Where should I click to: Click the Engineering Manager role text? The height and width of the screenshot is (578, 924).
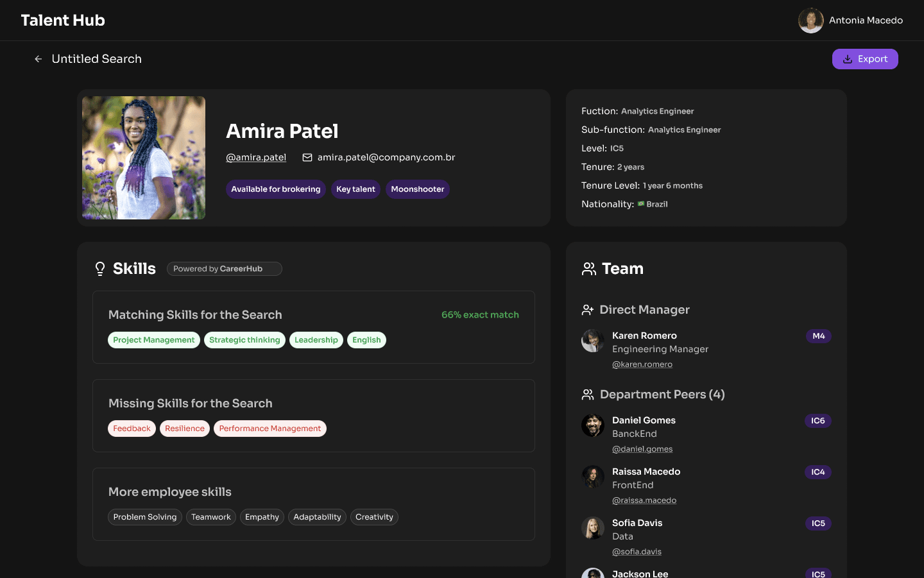pos(660,349)
